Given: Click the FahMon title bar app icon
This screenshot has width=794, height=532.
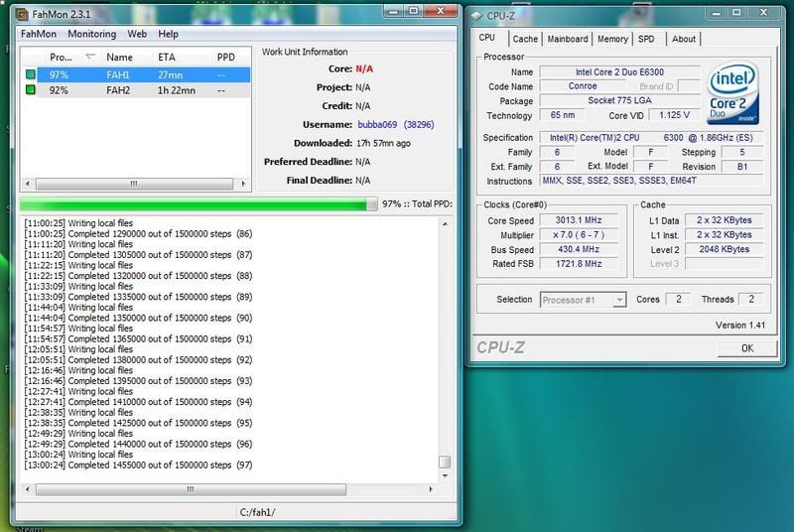Looking at the screenshot, I should tap(22, 14).
